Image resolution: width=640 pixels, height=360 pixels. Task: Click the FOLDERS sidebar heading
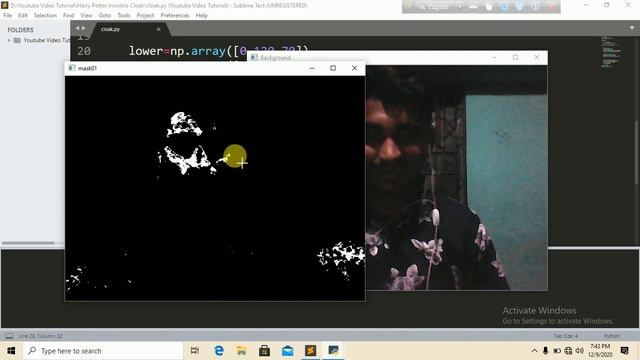pos(20,30)
